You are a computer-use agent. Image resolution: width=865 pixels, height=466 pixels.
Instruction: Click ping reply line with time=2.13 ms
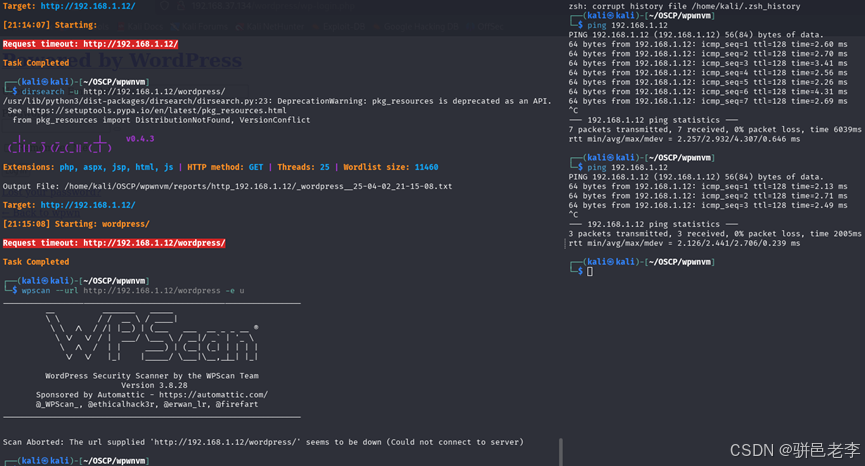708,186
